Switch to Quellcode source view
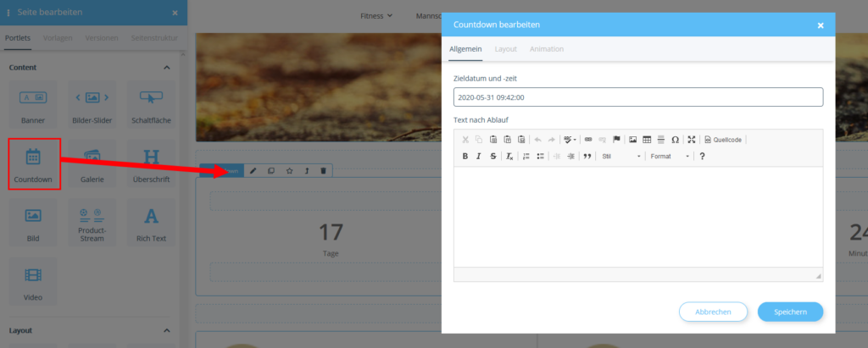This screenshot has height=348, width=868. coord(723,140)
